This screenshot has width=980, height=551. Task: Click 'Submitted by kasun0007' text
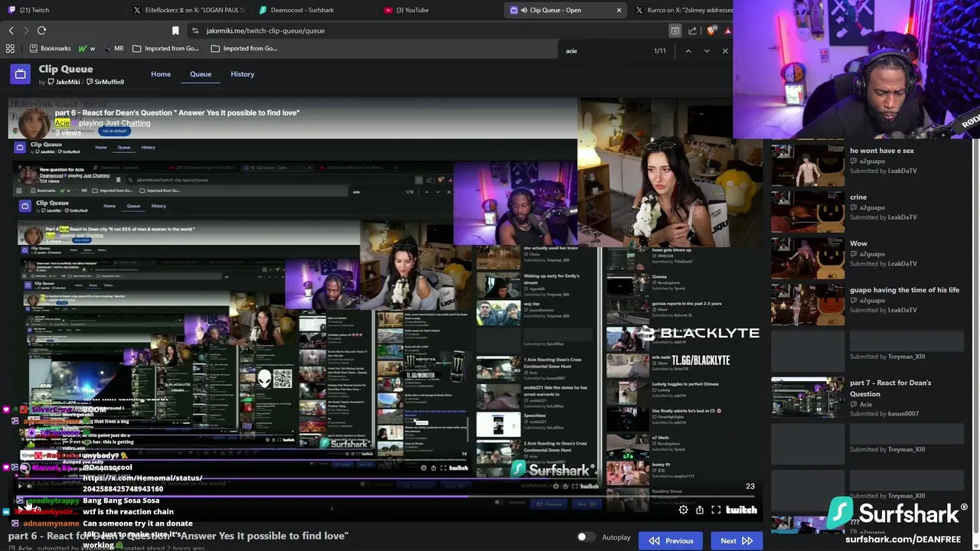tap(884, 414)
